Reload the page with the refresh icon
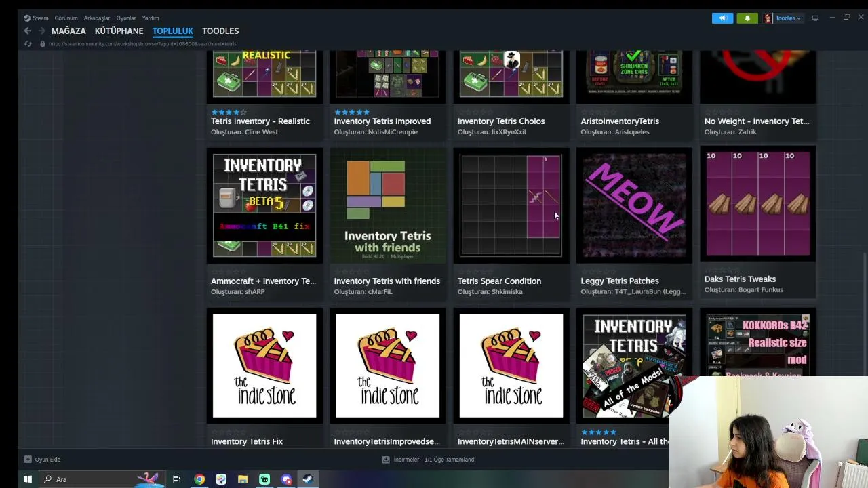 tap(28, 44)
